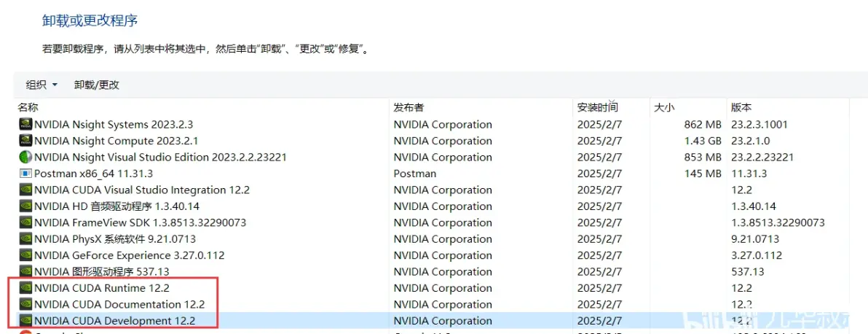Viewport: 868px width, 334px height.
Task: Click install date of Nsight Systems row
Action: click(x=599, y=124)
